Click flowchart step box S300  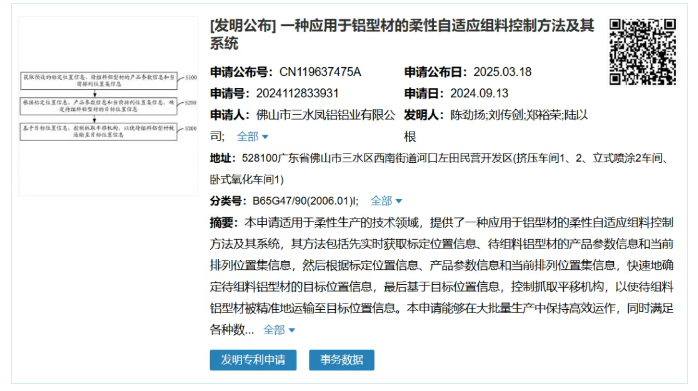(x=99, y=131)
